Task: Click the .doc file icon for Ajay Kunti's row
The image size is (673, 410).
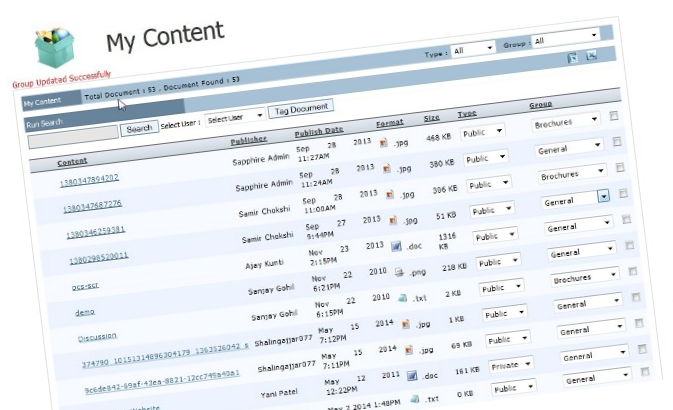Action: (396, 246)
